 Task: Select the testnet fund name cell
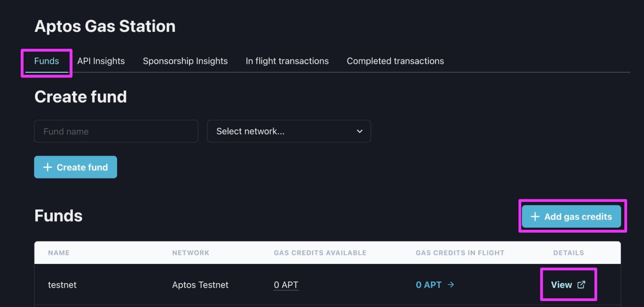[x=62, y=285]
